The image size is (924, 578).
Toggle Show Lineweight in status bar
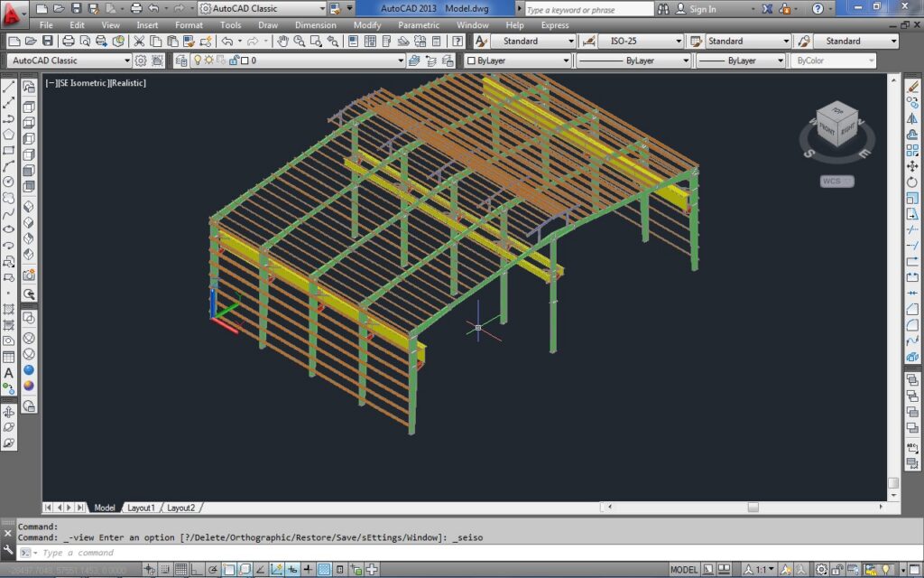pyautogui.click(x=309, y=570)
